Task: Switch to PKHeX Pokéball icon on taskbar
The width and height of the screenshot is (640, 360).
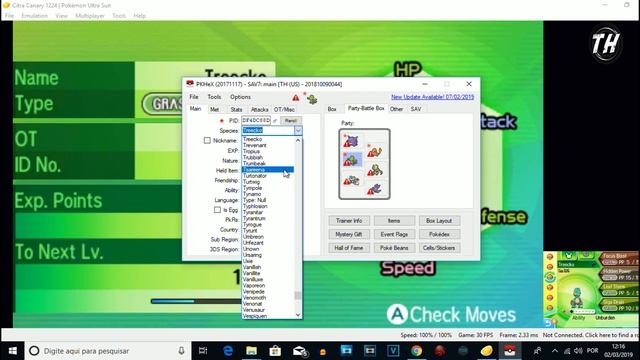Action: click(510, 351)
